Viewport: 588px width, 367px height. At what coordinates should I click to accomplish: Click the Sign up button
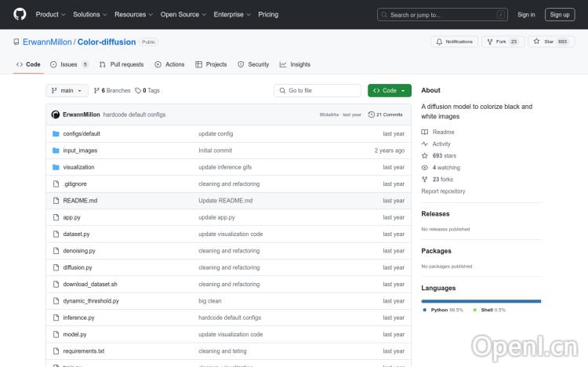[x=560, y=14]
